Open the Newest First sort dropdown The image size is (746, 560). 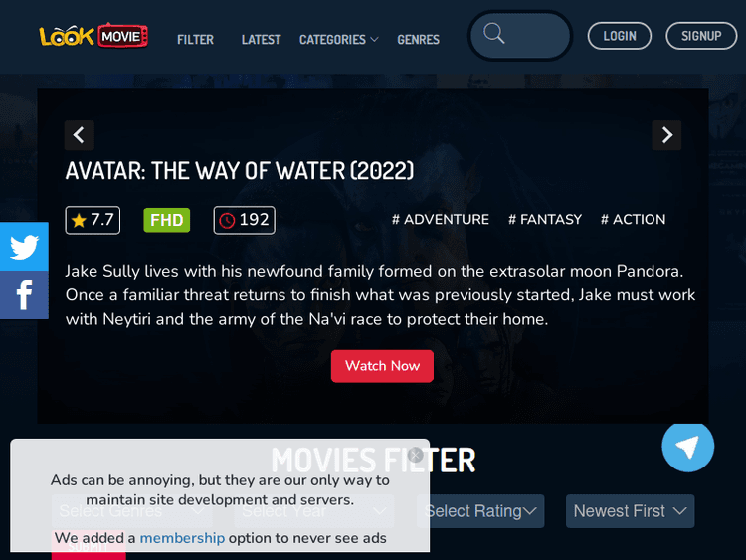(x=630, y=511)
